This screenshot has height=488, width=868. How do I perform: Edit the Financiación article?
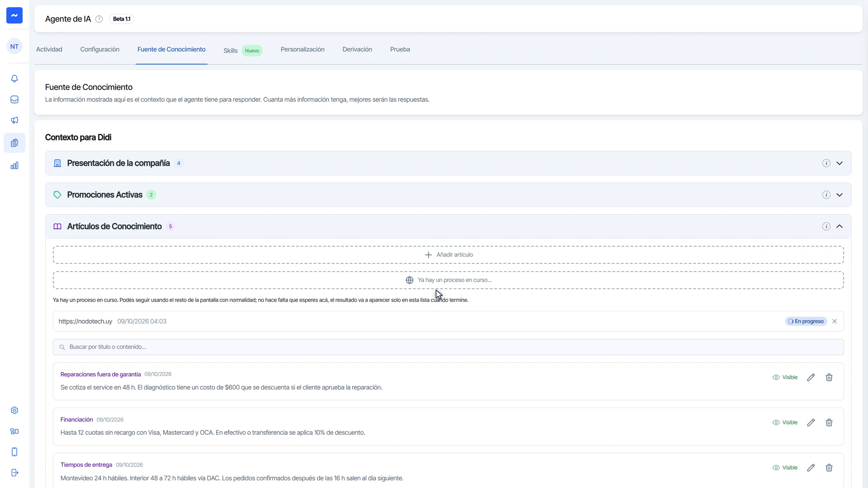[x=811, y=422]
